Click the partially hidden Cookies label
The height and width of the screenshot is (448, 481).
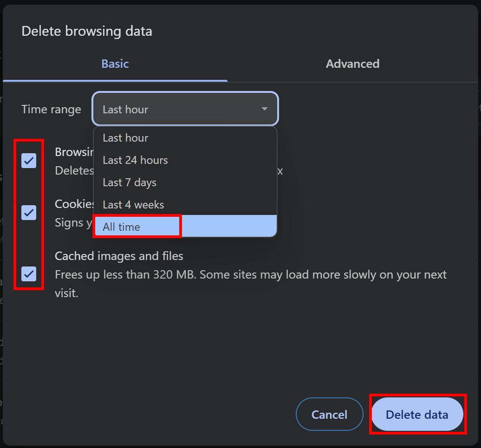point(74,204)
